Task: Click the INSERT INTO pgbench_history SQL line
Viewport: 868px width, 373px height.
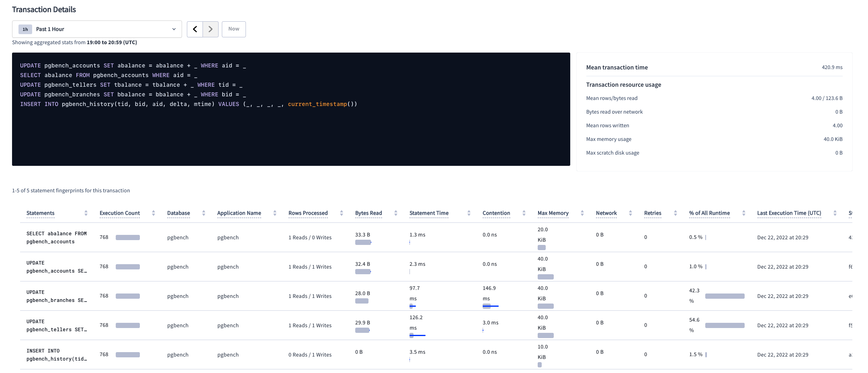Action: pos(188,104)
